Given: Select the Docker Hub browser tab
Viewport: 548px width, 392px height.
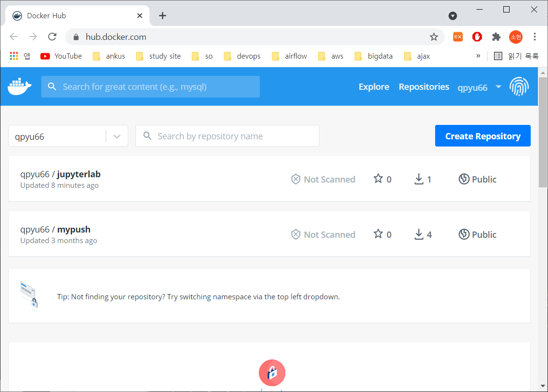Looking at the screenshot, I should [78, 16].
